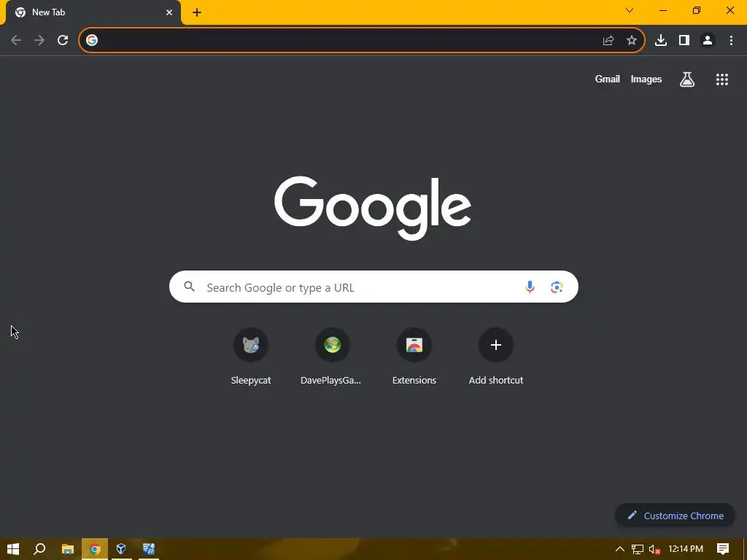This screenshot has height=560, width=747.
Task: Open the profile avatar menu
Action: tap(708, 41)
